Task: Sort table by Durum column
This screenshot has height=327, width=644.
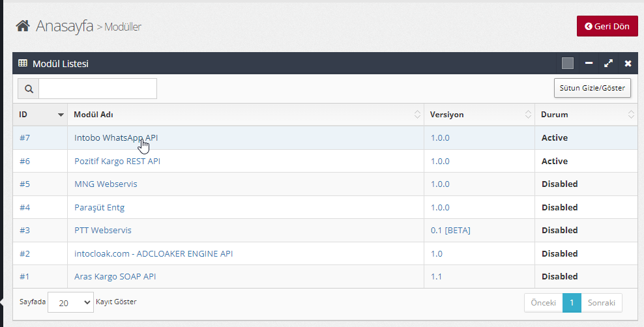Action: tap(631, 115)
